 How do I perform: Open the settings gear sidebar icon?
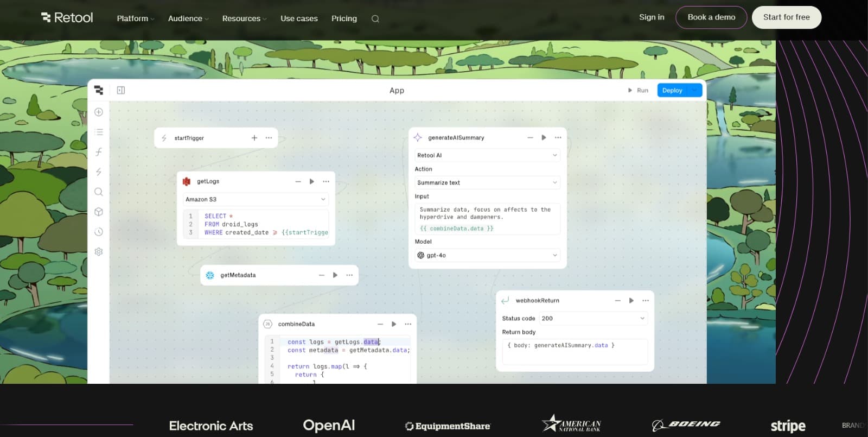[x=99, y=252]
